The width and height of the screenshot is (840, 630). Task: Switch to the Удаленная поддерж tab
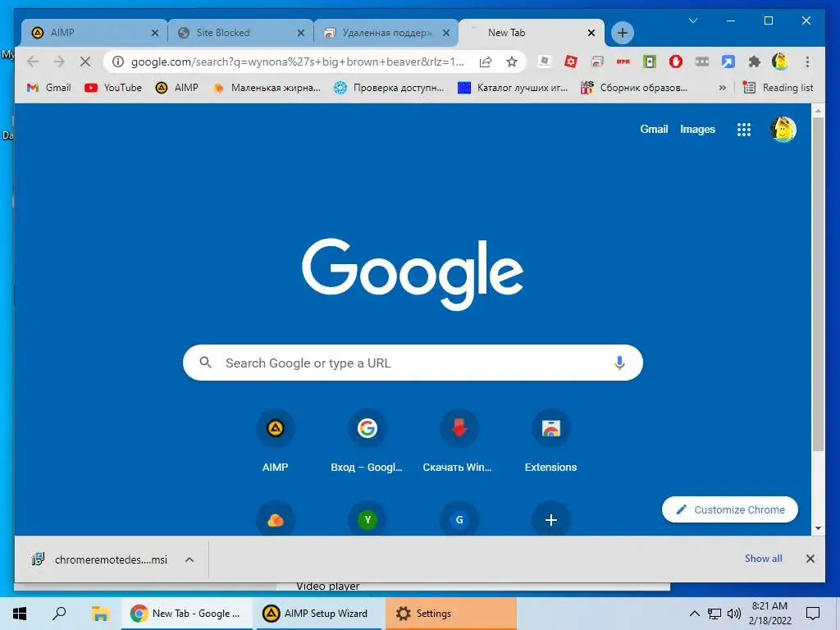pyautogui.click(x=387, y=33)
